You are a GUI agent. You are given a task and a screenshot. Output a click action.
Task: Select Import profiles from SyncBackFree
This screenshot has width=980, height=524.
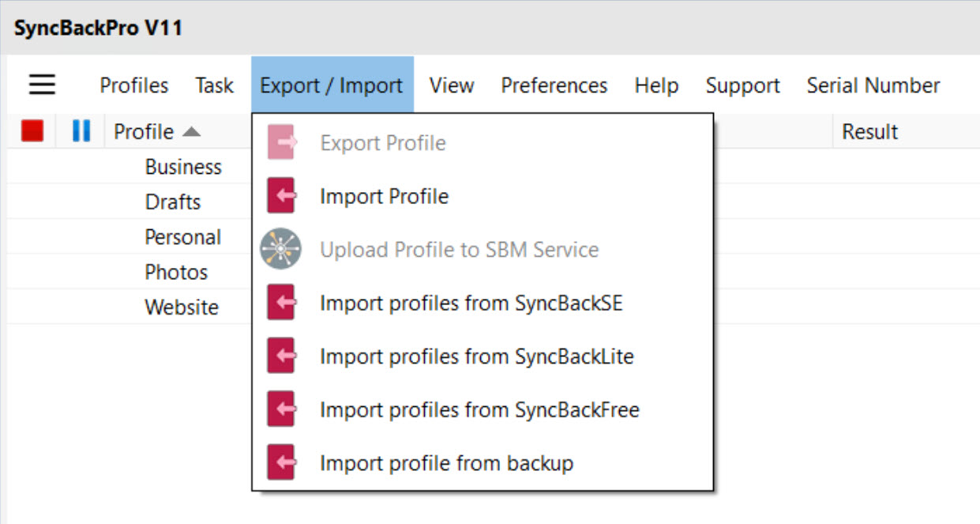[482, 409]
